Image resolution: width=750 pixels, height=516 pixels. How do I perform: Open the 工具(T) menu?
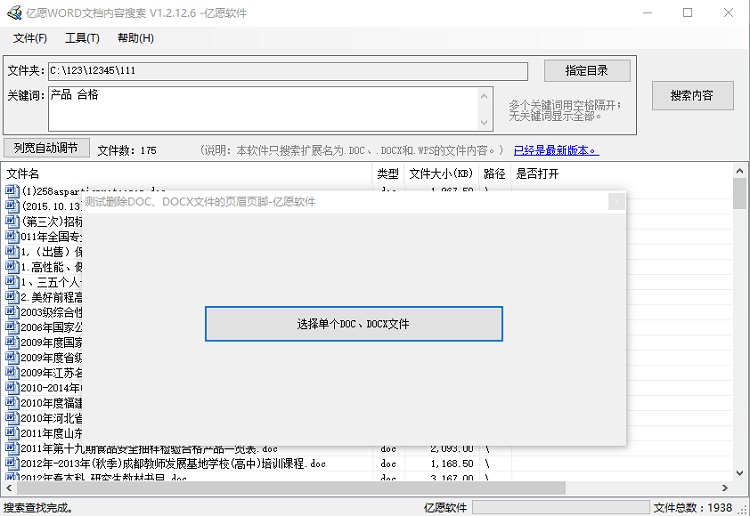82,38
